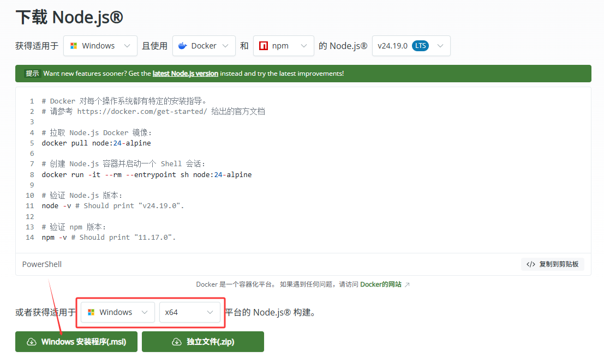604x364 pixels.
Task: Click the download cloud icon on zip button
Action: click(x=177, y=342)
